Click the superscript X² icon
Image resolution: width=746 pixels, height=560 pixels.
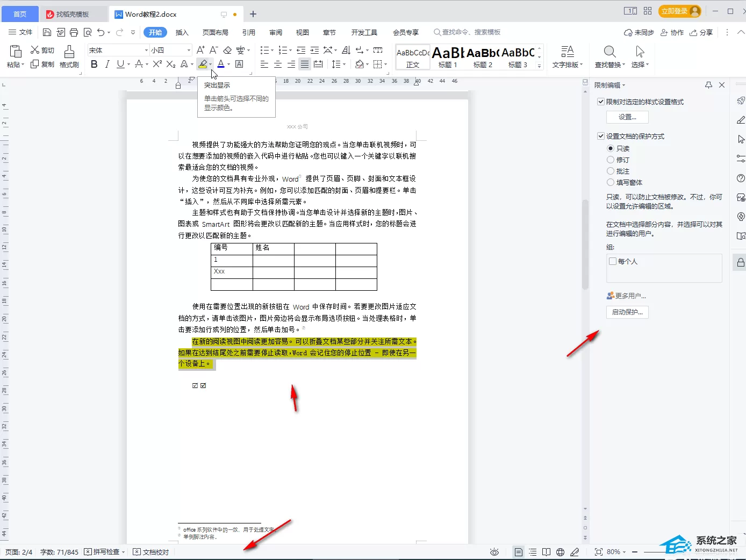[x=157, y=64]
